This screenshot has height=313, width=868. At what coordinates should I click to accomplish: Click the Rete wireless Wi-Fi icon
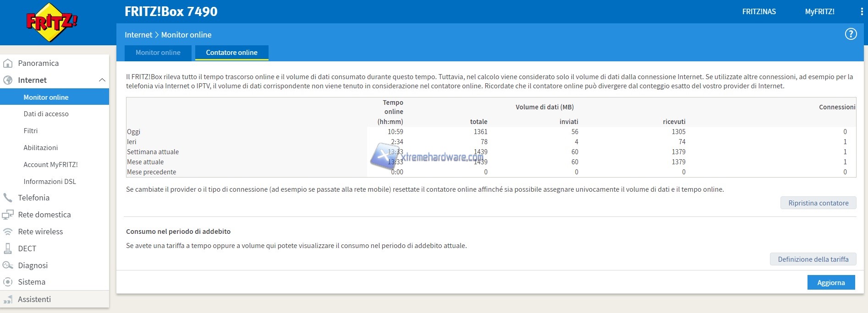point(8,232)
